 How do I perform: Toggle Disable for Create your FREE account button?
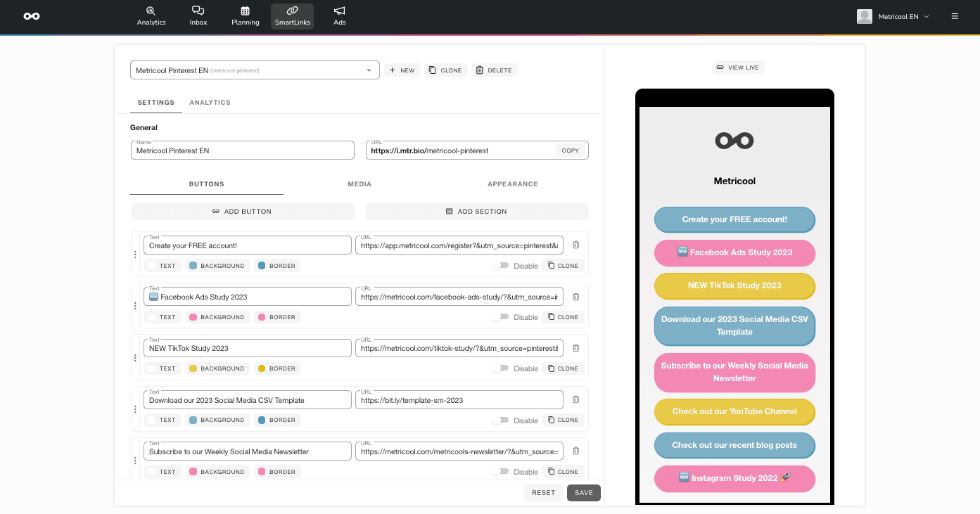coord(500,266)
